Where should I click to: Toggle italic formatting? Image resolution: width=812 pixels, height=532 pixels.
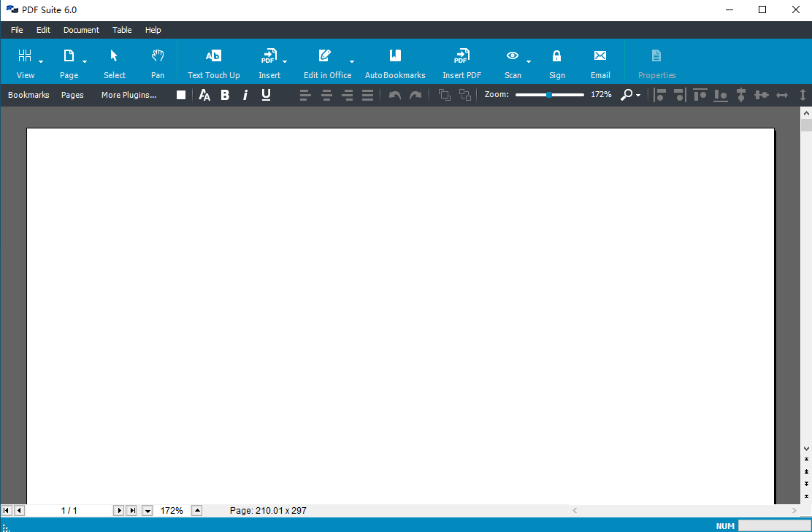click(x=245, y=95)
